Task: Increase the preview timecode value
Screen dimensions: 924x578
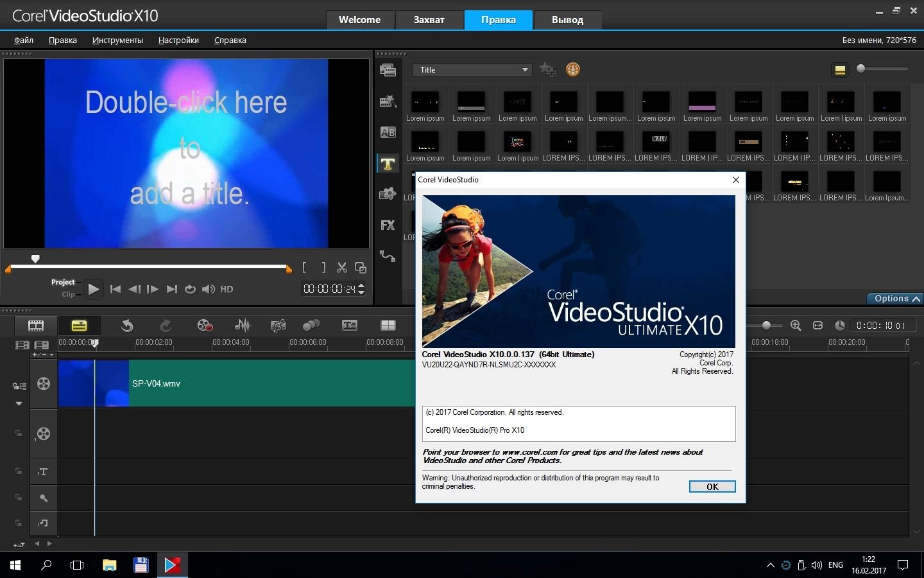Action: click(361, 285)
